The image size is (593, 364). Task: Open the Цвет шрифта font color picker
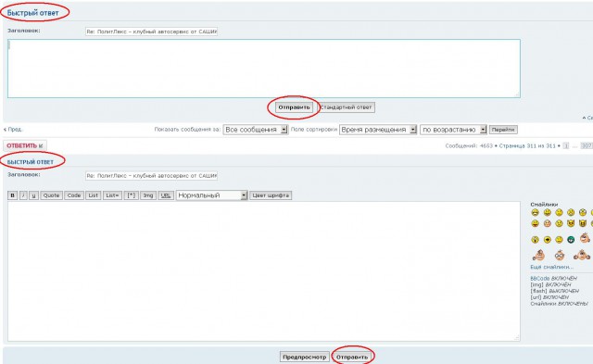click(271, 195)
